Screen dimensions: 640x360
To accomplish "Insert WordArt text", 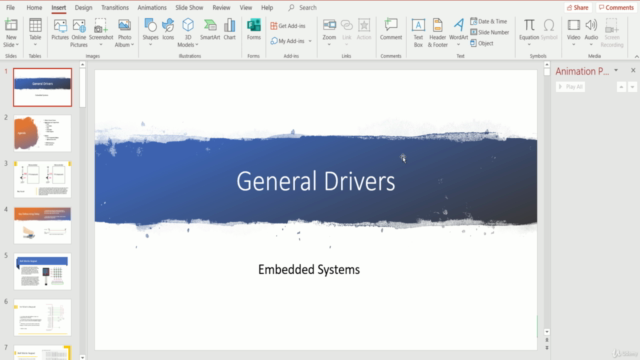I will point(458,32).
